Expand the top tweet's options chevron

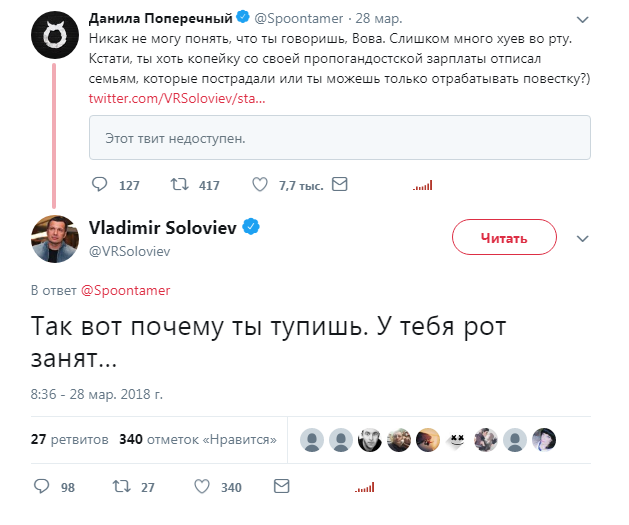pyautogui.click(x=585, y=18)
